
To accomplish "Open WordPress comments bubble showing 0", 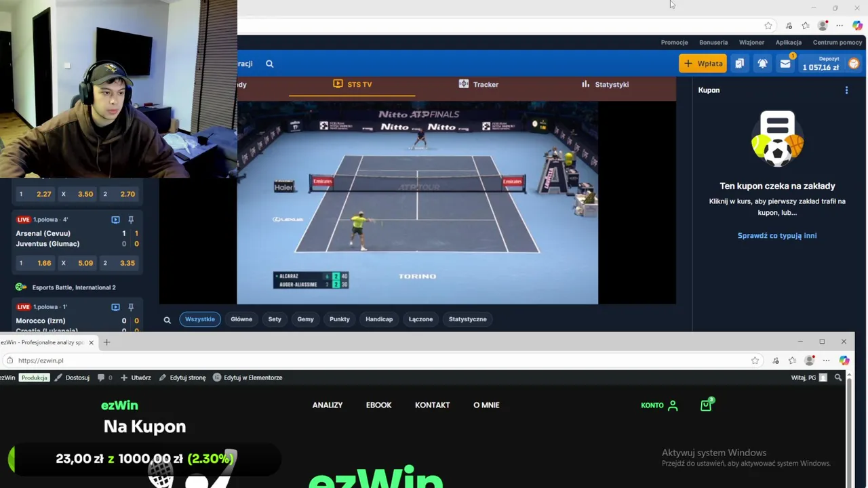I will tap(104, 378).
